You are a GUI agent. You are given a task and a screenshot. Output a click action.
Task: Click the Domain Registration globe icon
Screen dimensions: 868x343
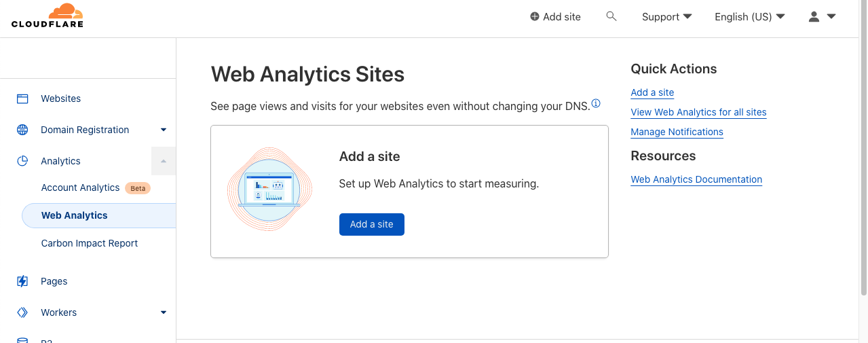tap(22, 130)
